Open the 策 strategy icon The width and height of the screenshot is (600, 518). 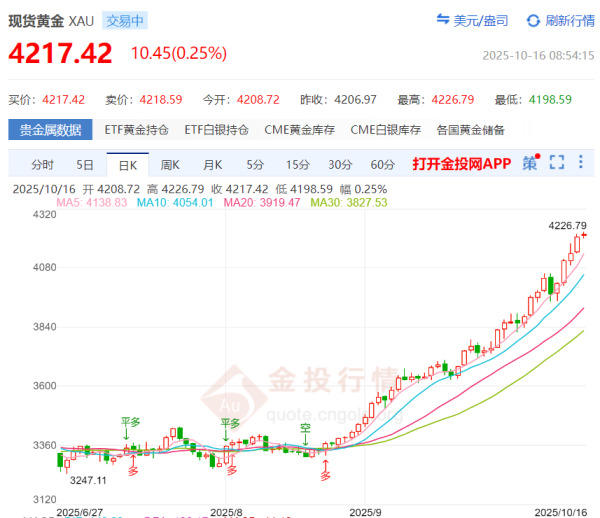point(530,162)
